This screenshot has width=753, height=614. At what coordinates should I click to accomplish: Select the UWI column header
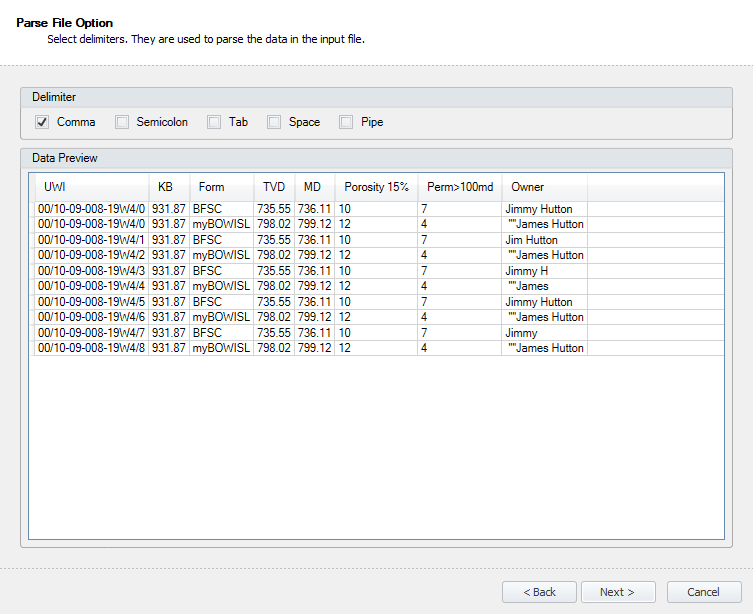tap(92, 187)
